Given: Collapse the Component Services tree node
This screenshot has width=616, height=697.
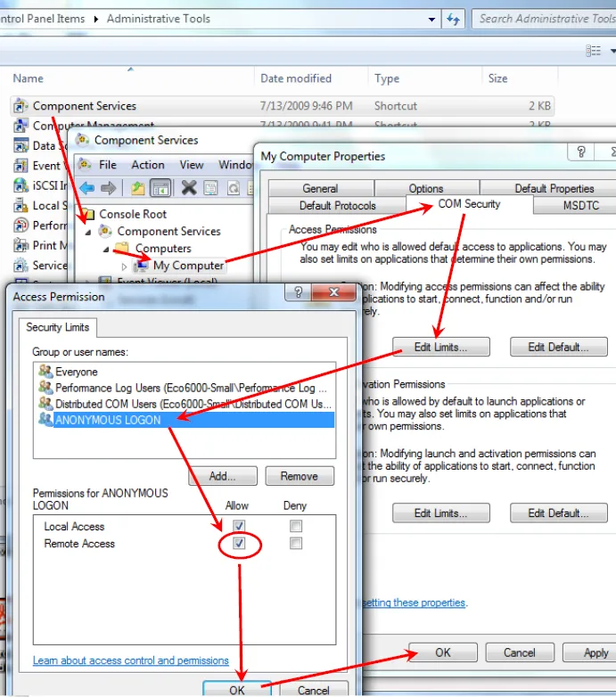Looking at the screenshot, I should tap(88, 232).
